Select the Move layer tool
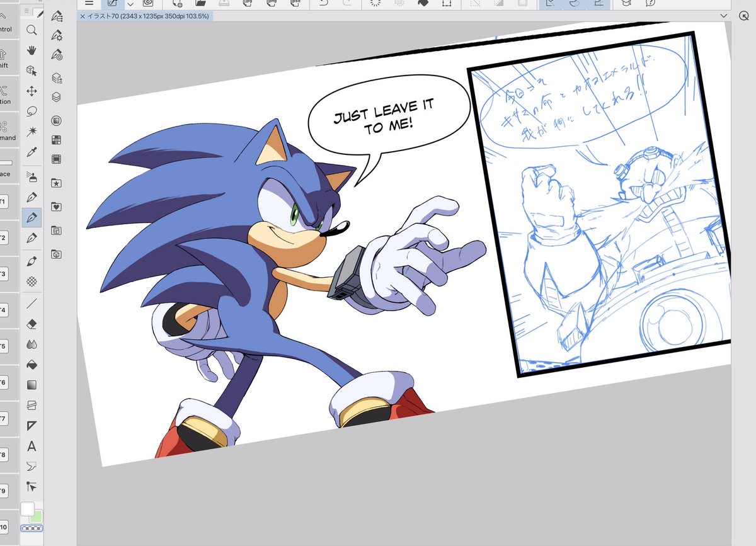The image size is (756, 546). pos(31,91)
